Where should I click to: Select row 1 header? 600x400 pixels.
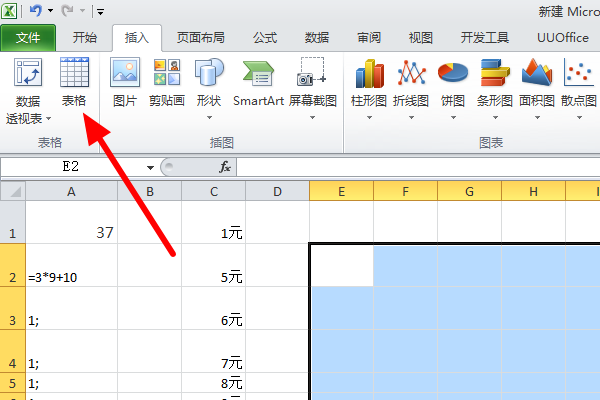coord(13,222)
